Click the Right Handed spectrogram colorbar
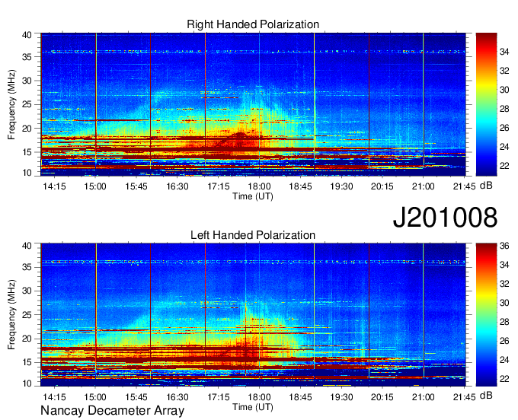This screenshot has width=518, height=420. tap(486, 104)
